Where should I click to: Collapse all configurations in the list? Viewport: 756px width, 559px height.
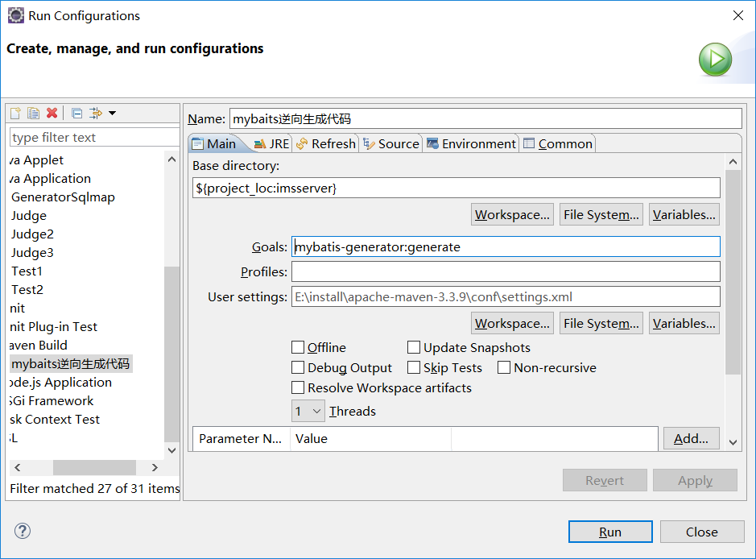pyautogui.click(x=76, y=113)
